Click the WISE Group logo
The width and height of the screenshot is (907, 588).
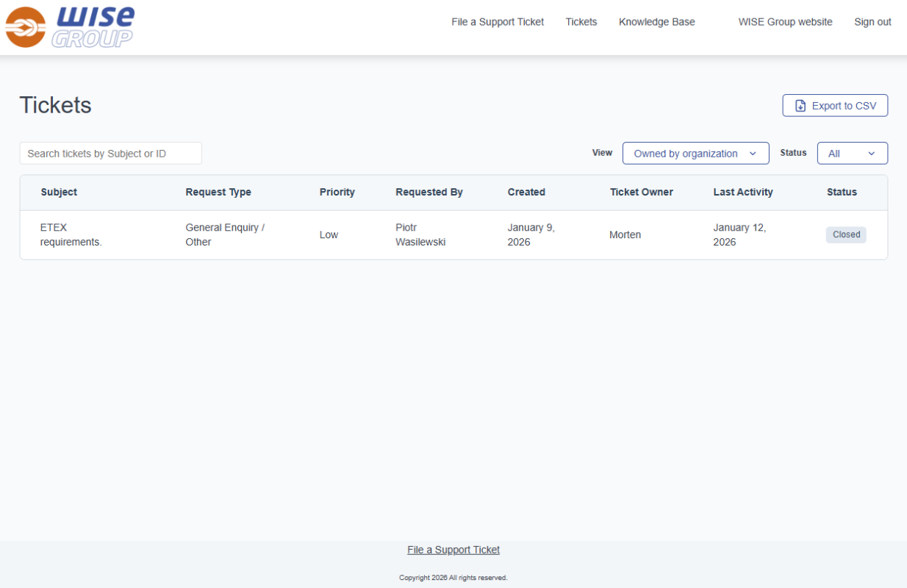click(70, 27)
